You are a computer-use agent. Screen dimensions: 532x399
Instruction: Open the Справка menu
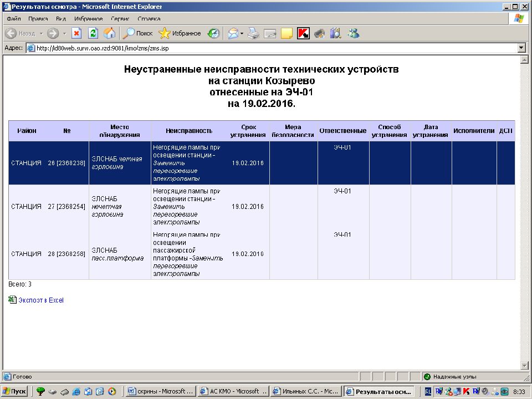pyautogui.click(x=149, y=19)
